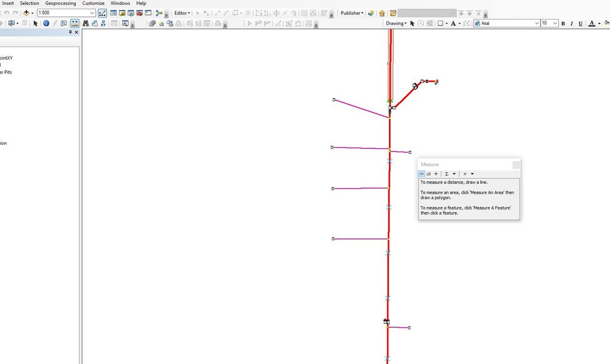The width and height of the screenshot is (610, 364).
Task: Click the Go To XY icon
Action: coord(103,23)
